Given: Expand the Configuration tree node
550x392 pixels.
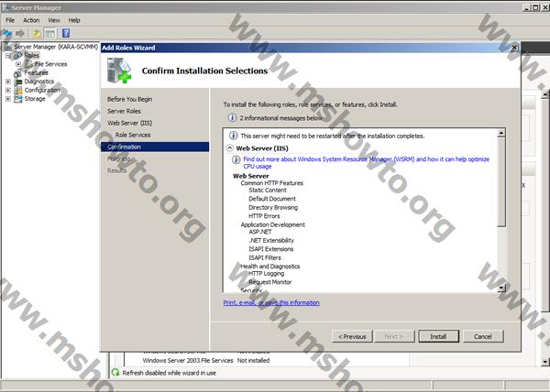Looking at the screenshot, I should click(8, 90).
